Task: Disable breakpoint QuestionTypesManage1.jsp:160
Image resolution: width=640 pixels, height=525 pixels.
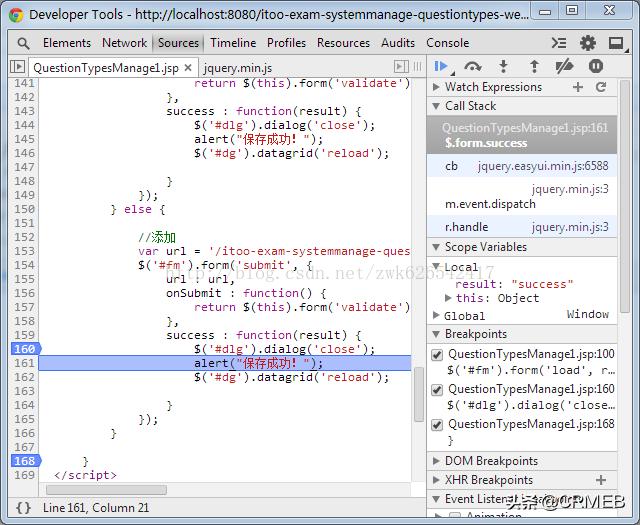Action: (x=436, y=390)
